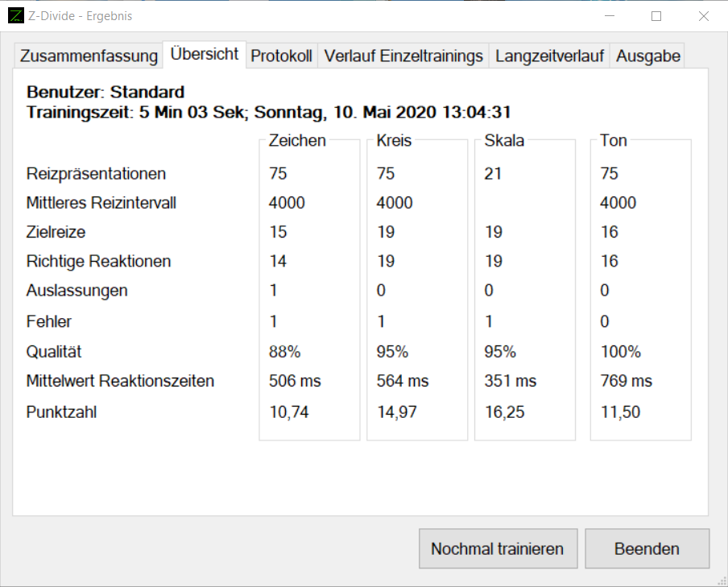Show the Verlauf Einzeltrainings tab
This screenshot has height=587, width=728.
pyautogui.click(x=403, y=56)
